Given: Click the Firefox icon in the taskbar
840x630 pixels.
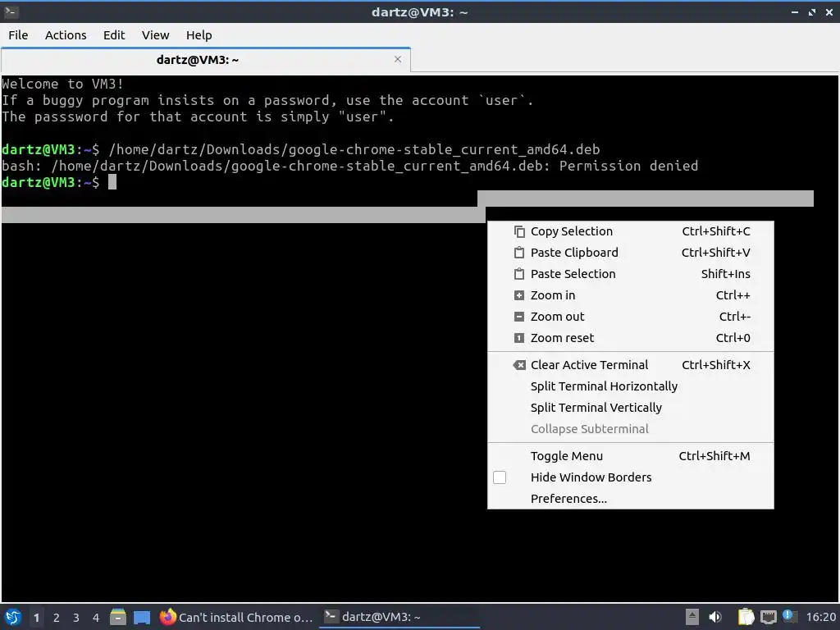Looking at the screenshot, I should tap(167, 617).
